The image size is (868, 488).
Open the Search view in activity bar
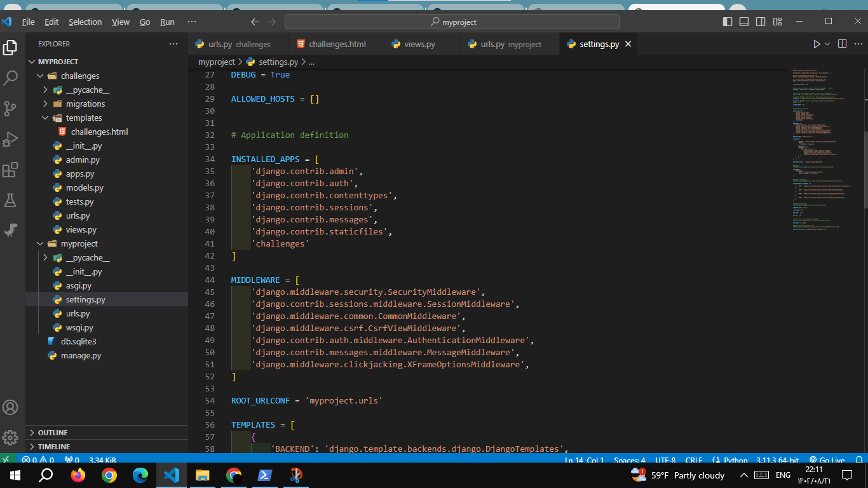[11, 78]
